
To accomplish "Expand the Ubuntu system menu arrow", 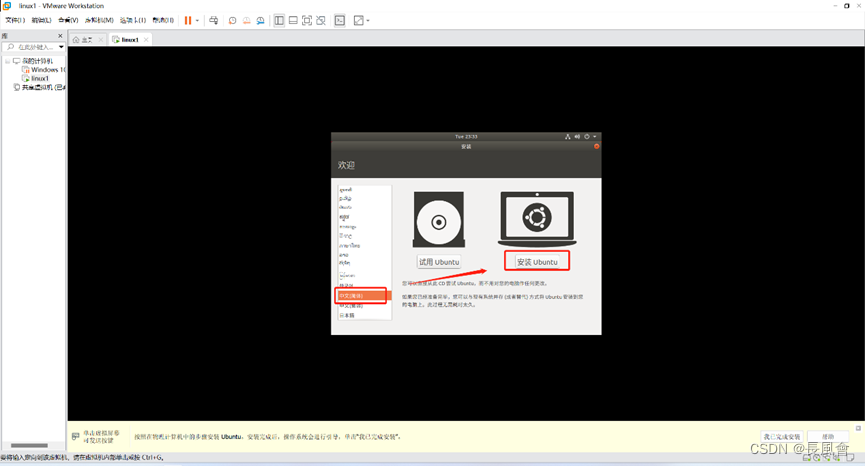I will tap(595, 136).
